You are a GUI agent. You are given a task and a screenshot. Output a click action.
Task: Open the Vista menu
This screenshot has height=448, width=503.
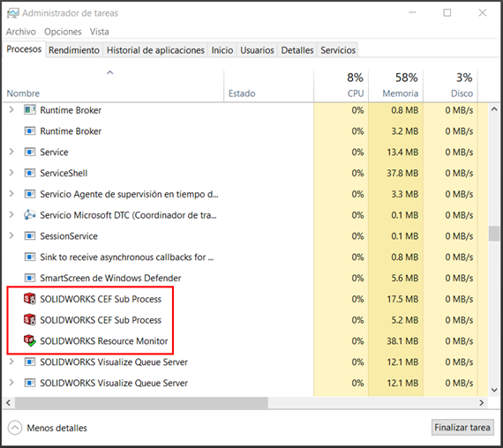point(99,32)
